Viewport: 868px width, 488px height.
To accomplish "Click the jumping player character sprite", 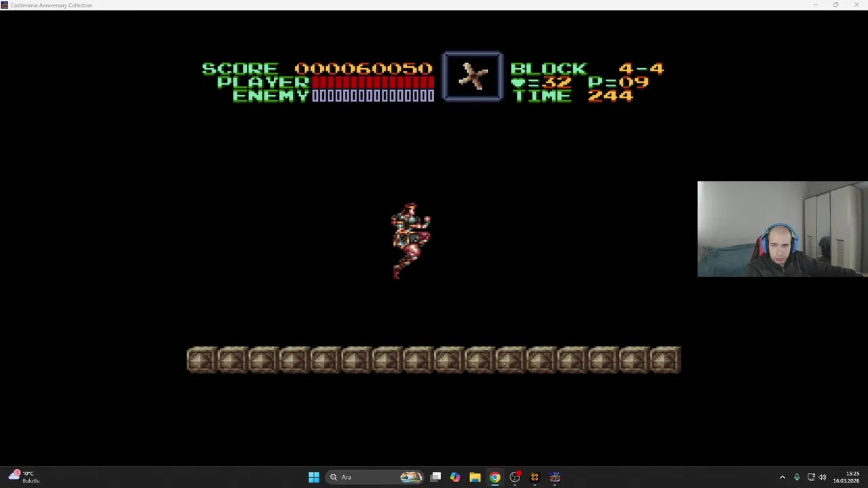I will [411, 241].
